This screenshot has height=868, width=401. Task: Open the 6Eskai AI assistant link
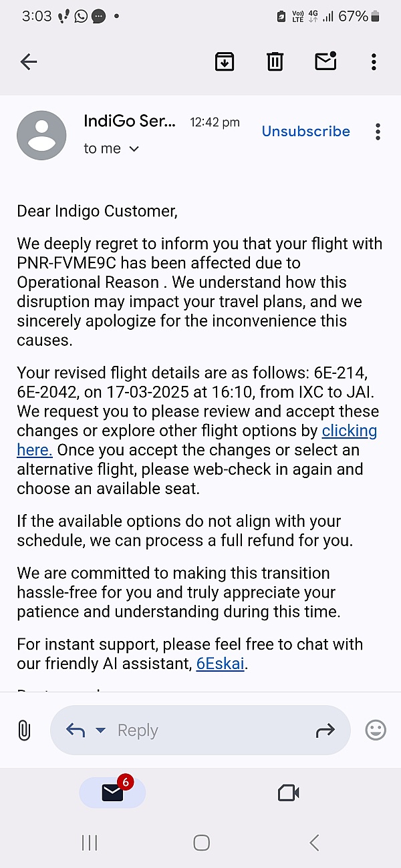[220, 664]
